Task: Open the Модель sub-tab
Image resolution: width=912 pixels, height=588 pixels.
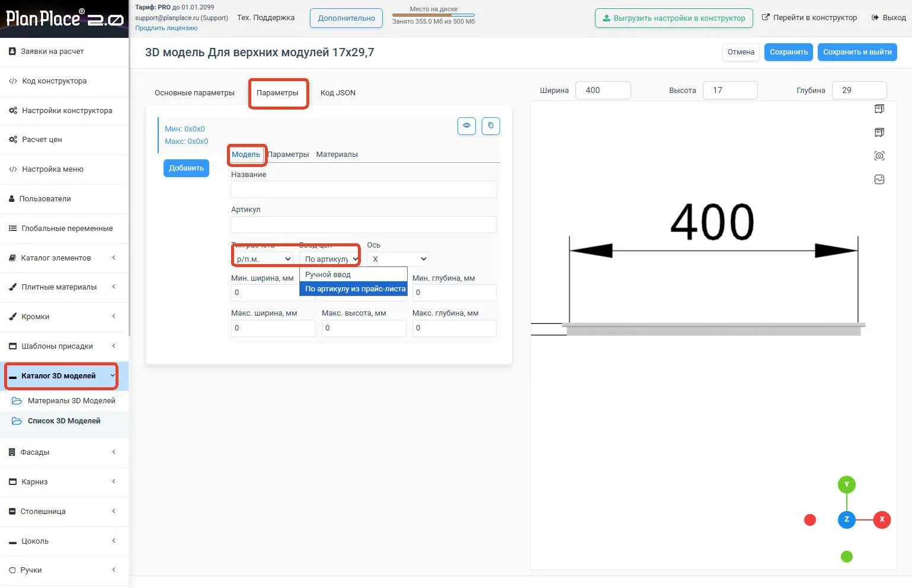Action: [x=246, y=155]
